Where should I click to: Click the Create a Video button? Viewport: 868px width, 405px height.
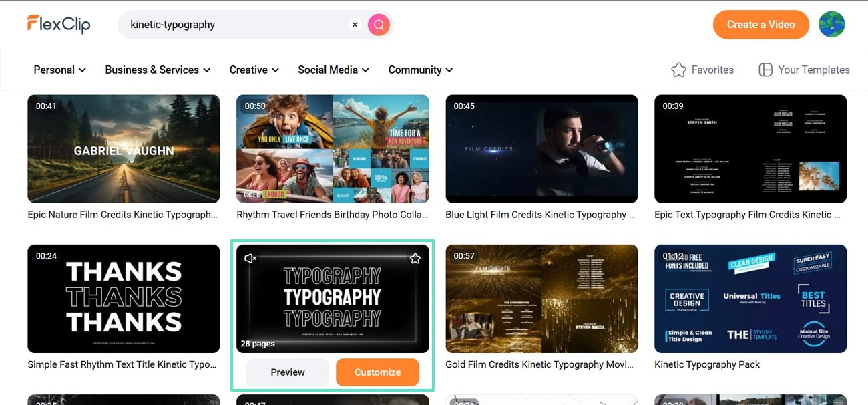tap(761, 25)
